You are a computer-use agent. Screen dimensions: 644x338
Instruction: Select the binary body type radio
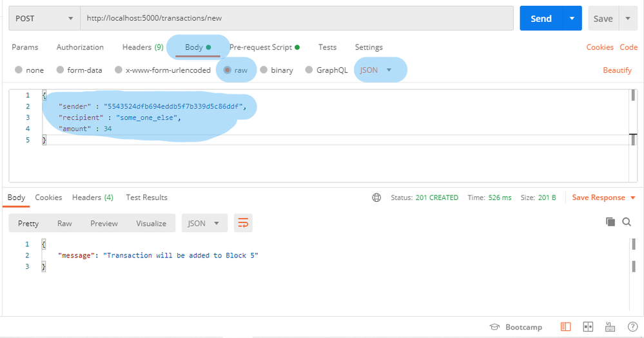tap(264, 70)
